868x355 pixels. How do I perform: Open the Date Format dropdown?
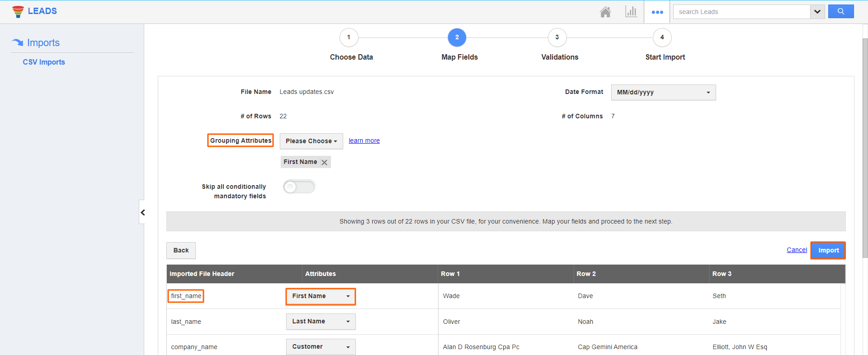click(663, 93)
